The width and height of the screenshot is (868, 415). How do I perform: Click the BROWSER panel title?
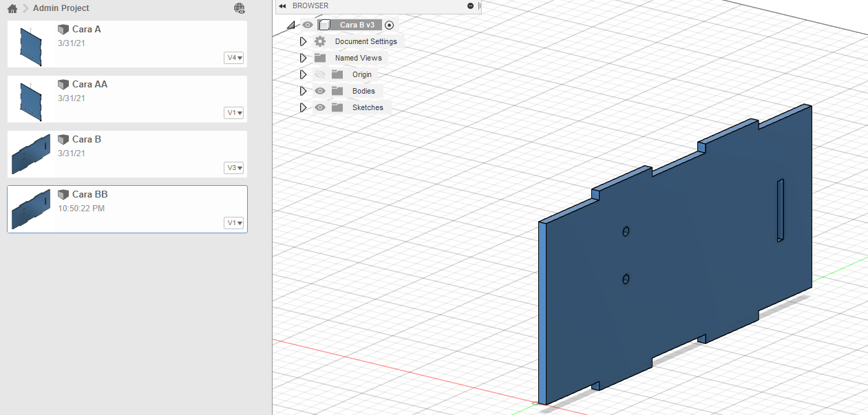point(310,6)
